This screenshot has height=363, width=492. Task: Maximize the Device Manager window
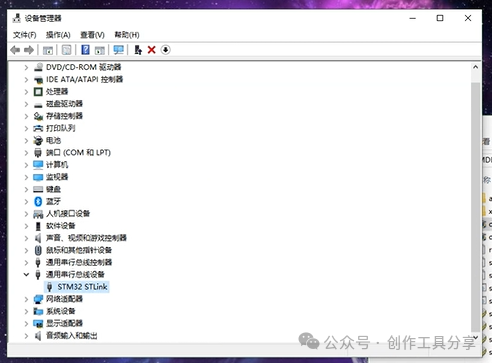pyautogui.click(x=440, y=18)
